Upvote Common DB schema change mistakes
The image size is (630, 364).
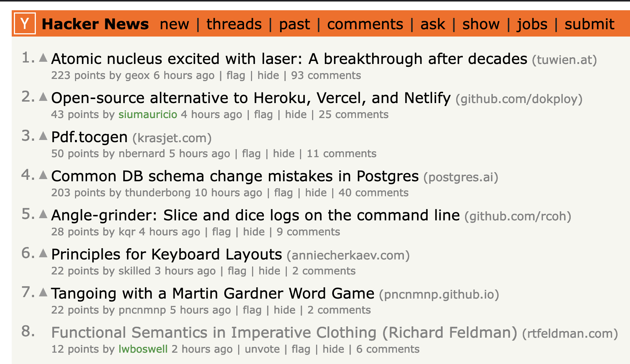click(43, 175)
